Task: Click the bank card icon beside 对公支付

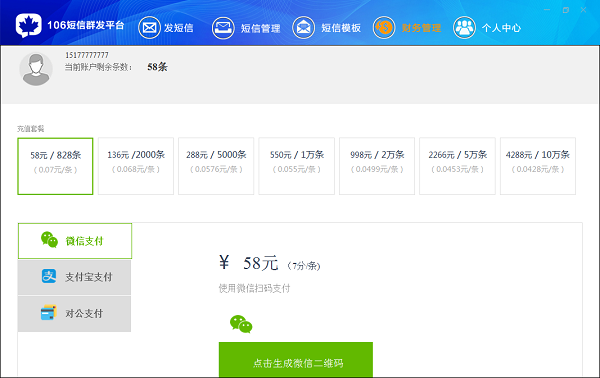Action: tap(49, 312)
